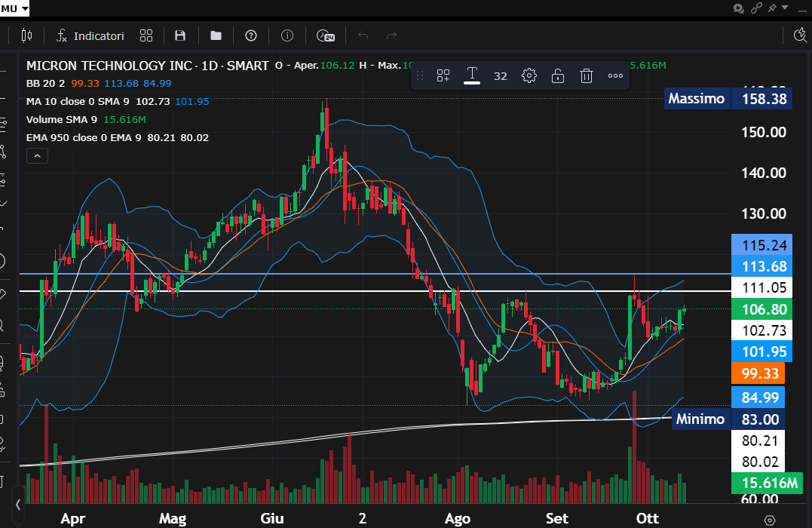
Task: Expand left panel with bottom arrow handle
Action: pos(18,504)
